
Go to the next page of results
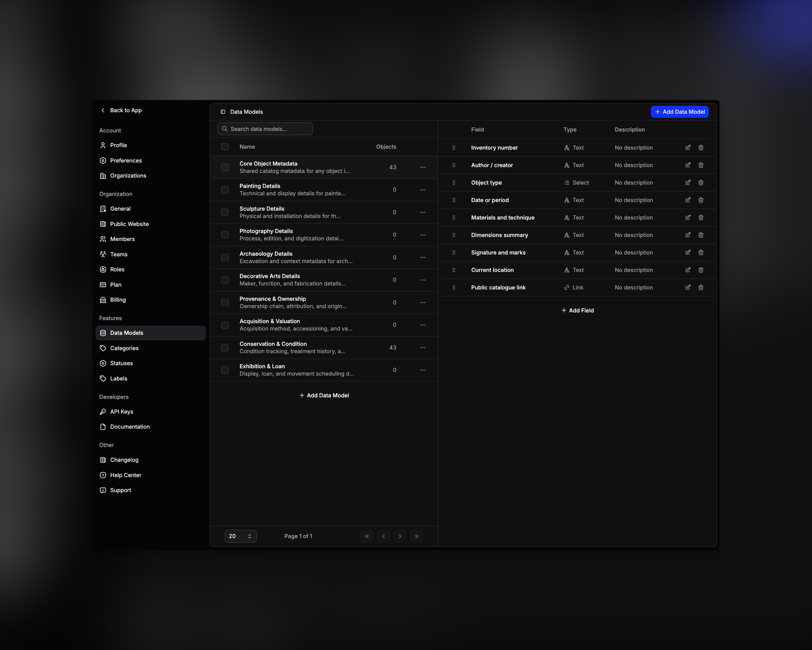(400, 536)
